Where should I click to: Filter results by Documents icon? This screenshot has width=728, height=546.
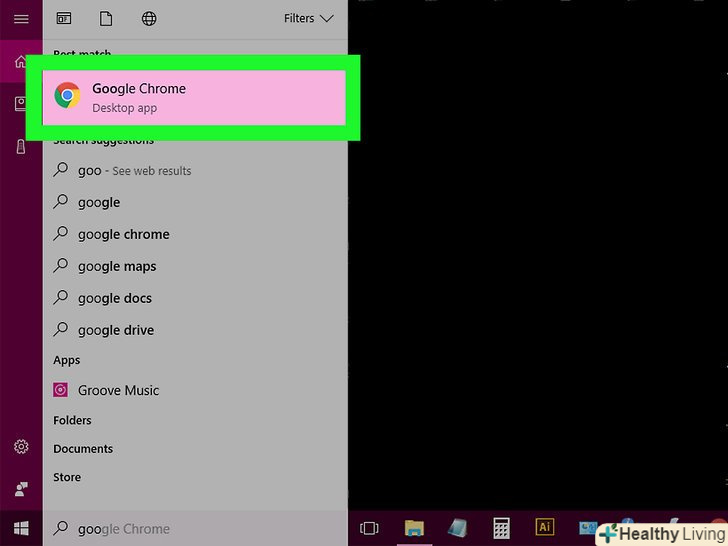(106, 19)
